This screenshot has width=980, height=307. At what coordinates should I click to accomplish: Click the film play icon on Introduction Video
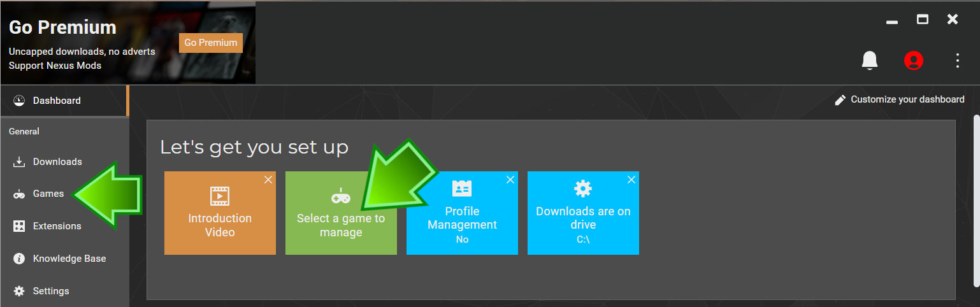coord(220,196)
